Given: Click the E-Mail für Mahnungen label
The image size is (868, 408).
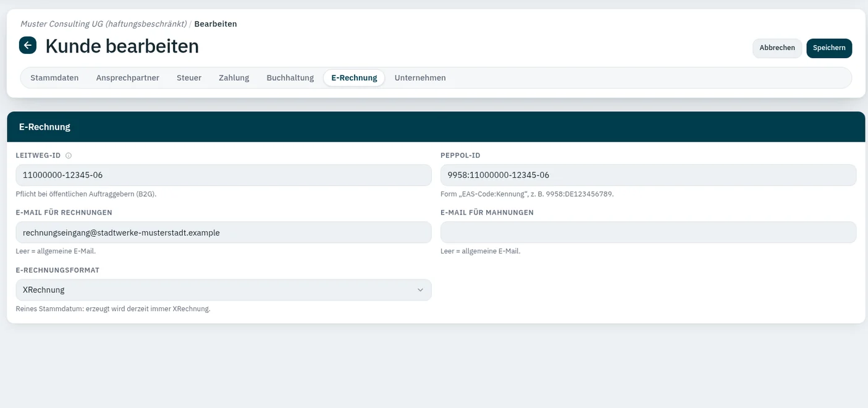Looking at the screenshot, I should 487,213.
